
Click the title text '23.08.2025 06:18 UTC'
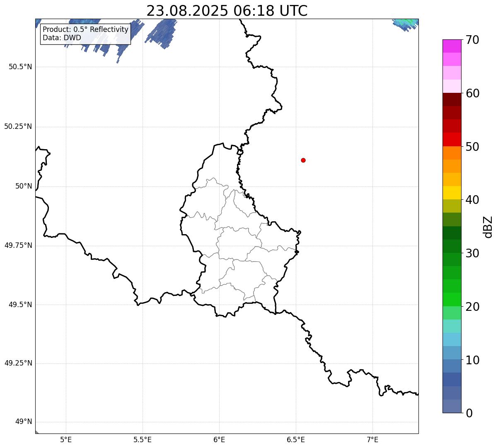227,11
